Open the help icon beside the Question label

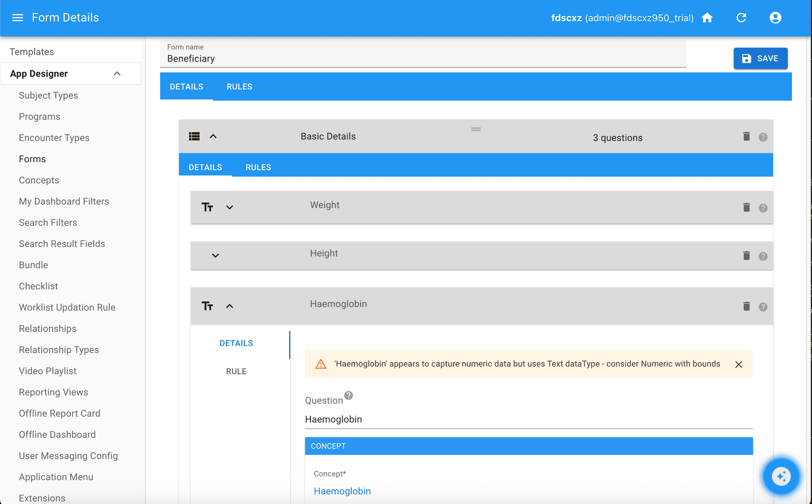point(348,395)
